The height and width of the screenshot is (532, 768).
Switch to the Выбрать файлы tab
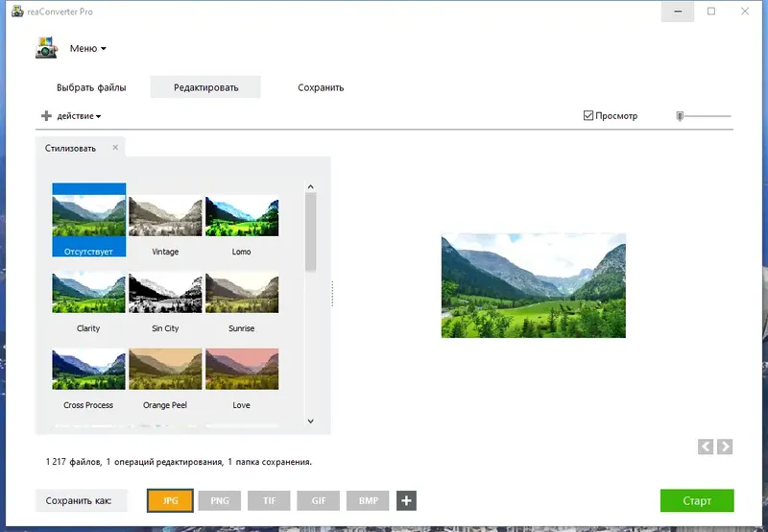[91, 87]
